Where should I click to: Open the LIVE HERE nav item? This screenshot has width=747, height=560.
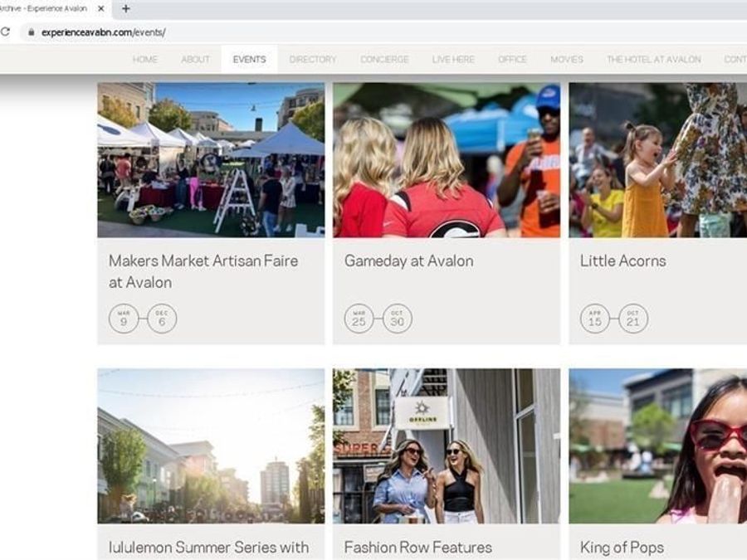pos(453,60)
